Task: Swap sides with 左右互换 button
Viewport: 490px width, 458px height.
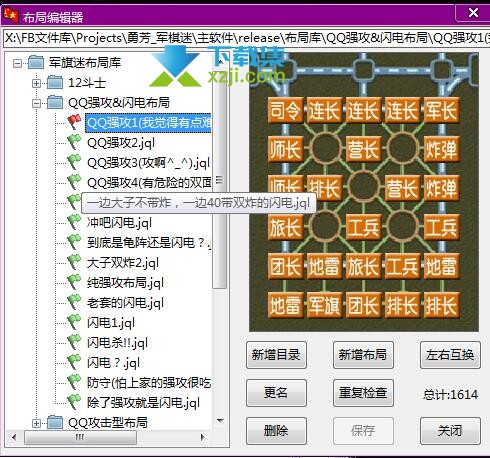Action: click(450, 355)
